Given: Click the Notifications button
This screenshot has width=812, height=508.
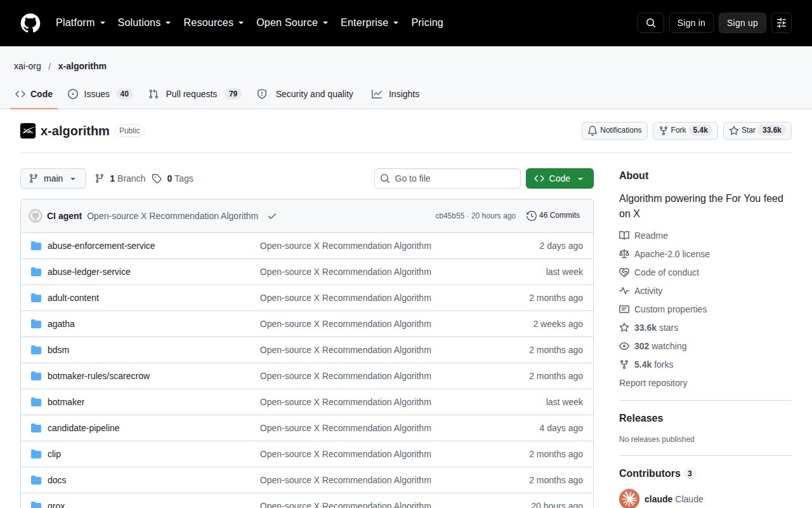Looking at the screenshot, I should tap(615, 131).
